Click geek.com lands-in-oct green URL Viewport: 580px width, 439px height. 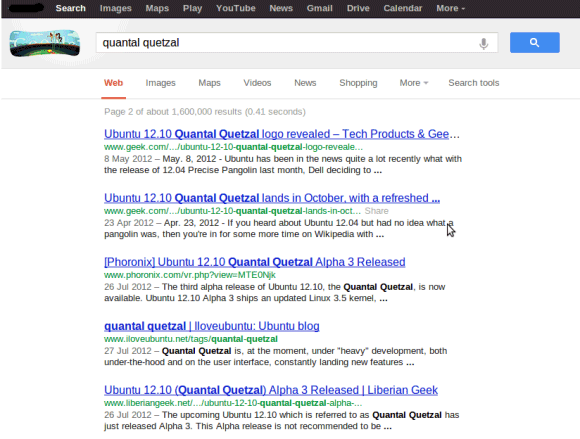(232, 211)
